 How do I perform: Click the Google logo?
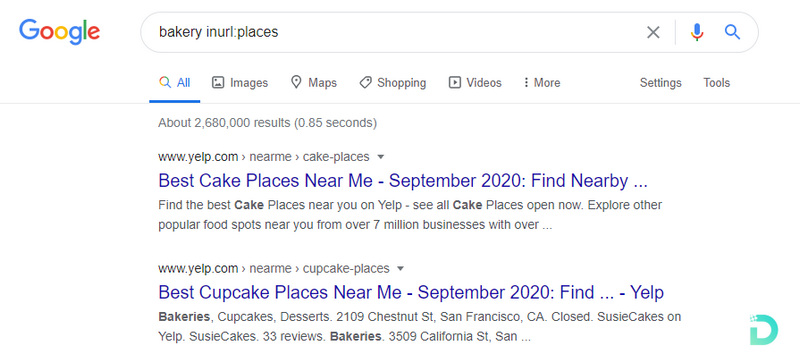click(60, 32)
